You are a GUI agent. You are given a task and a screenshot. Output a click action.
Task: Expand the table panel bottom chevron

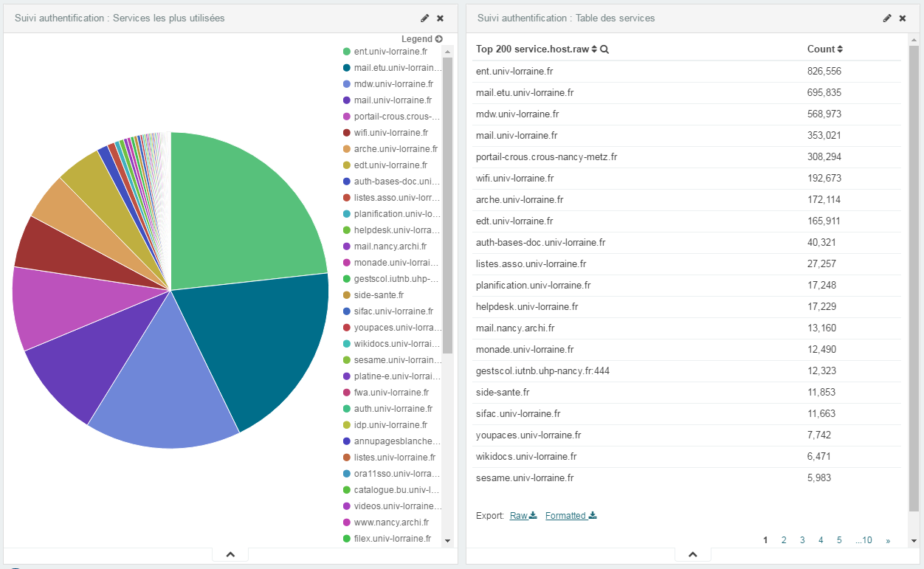(x=692, y=554)
